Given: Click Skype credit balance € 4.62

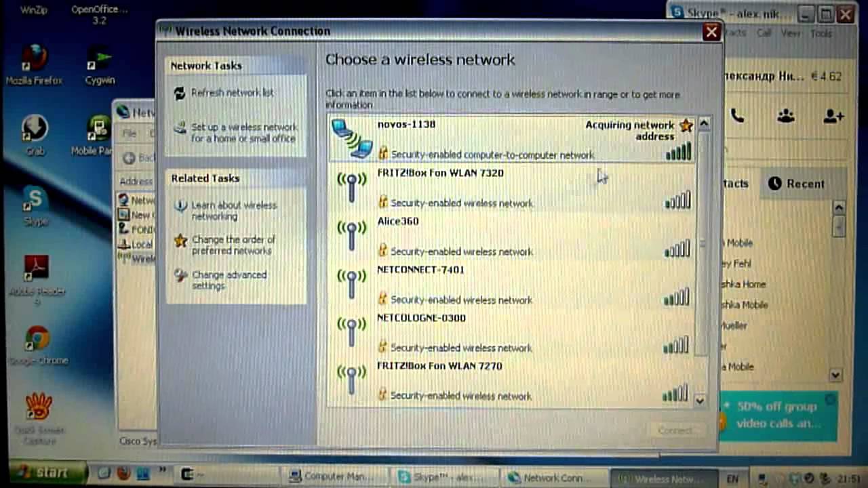Looking at the screenshot, I should coord(826,77).
